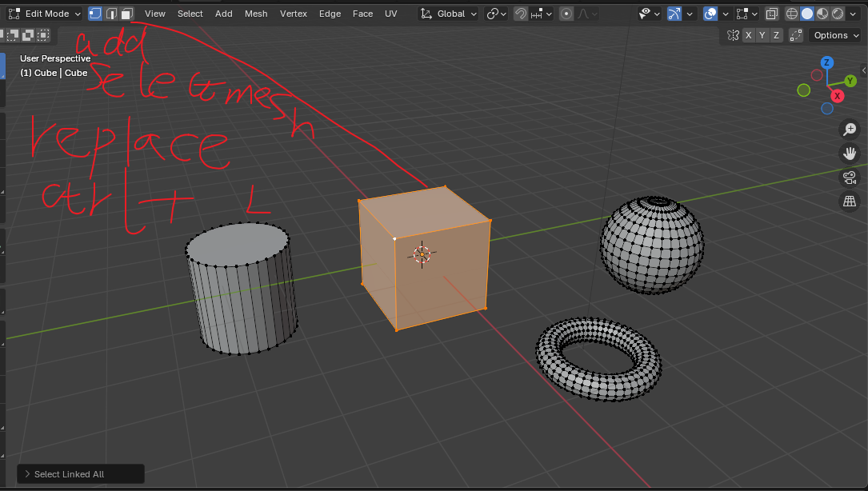
Task: Select solid viewport shading
Action: point(807,14)
